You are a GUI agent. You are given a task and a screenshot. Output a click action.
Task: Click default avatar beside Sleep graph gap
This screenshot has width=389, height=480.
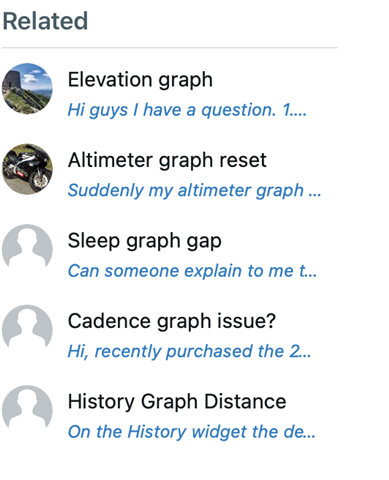(27, 247)
